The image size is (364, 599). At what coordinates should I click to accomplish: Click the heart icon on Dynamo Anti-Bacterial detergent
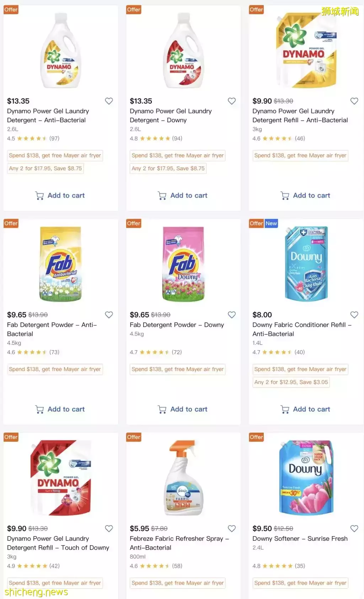(109, 101)
